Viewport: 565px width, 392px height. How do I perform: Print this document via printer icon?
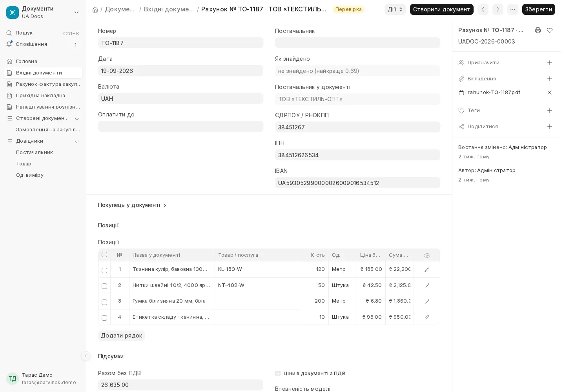(x=538, y=30)
